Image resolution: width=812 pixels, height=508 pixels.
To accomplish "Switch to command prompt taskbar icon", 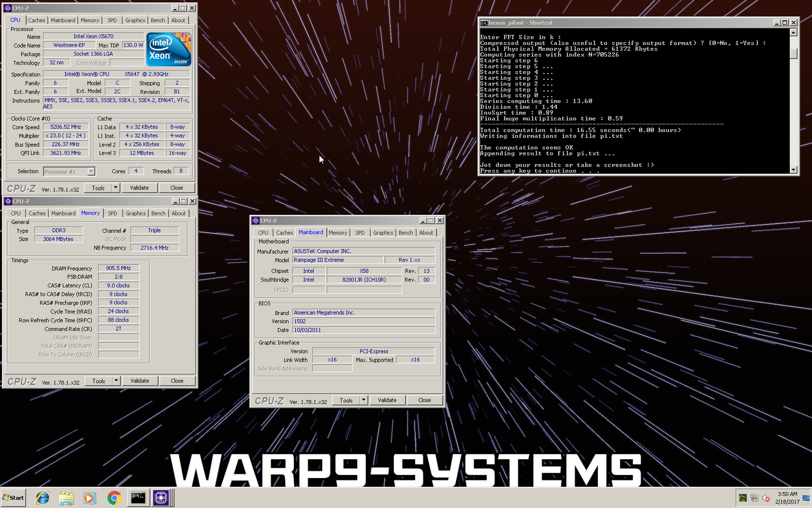I will pos(138,498).
